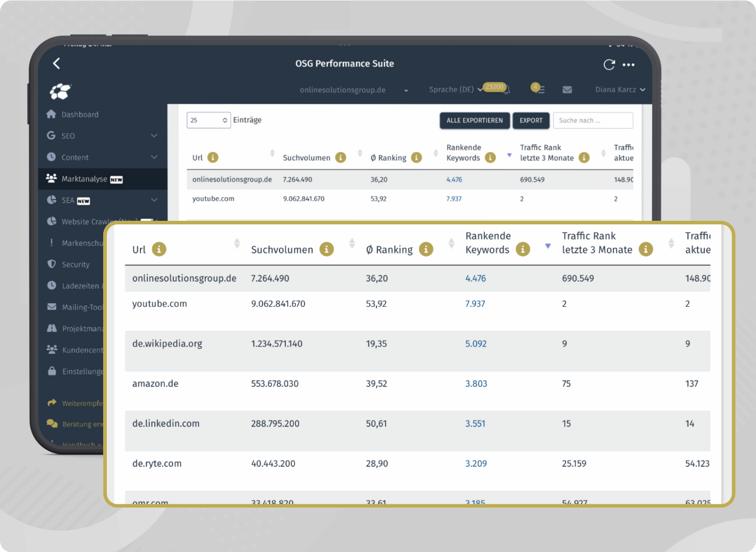Screen dimensions: 756x552
Task: Open keyword link 7.937 in enlarged table
Action: [x=475, y=304]
